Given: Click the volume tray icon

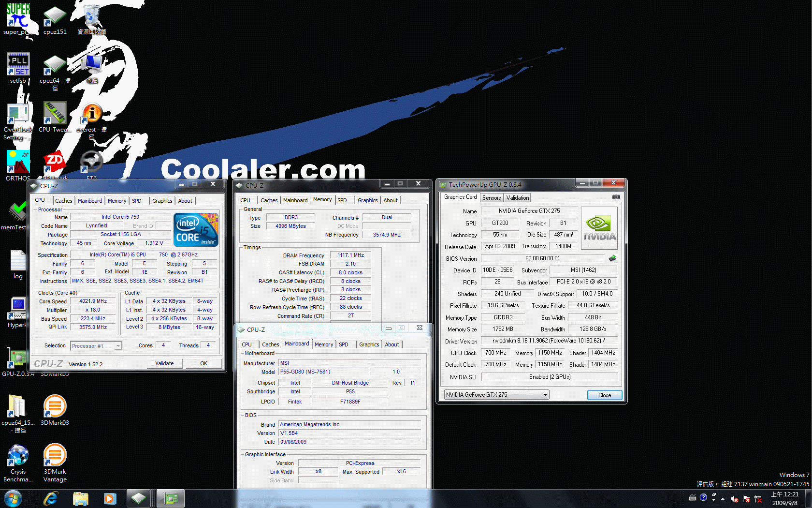Looking at the screenshot, I should (735, 499).
